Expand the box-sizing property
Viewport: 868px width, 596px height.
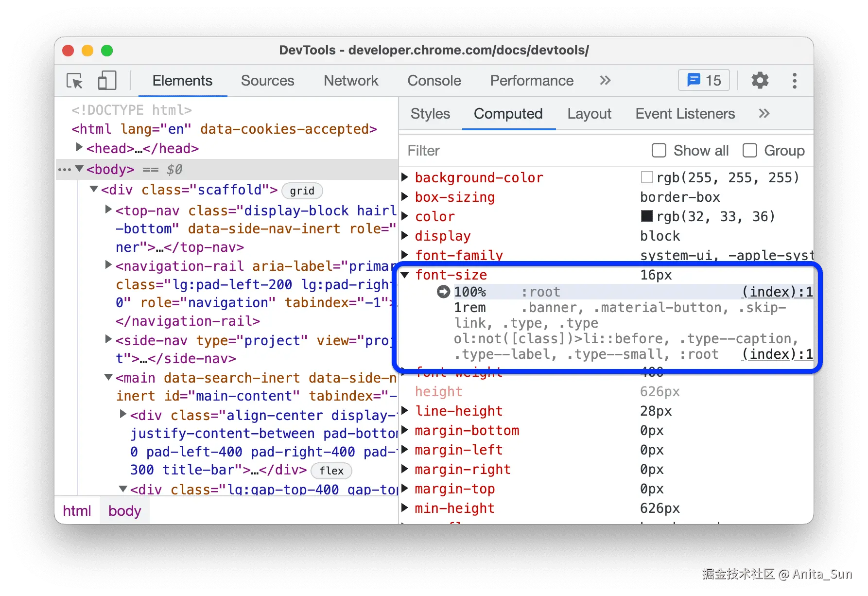[x=405, y=196]
